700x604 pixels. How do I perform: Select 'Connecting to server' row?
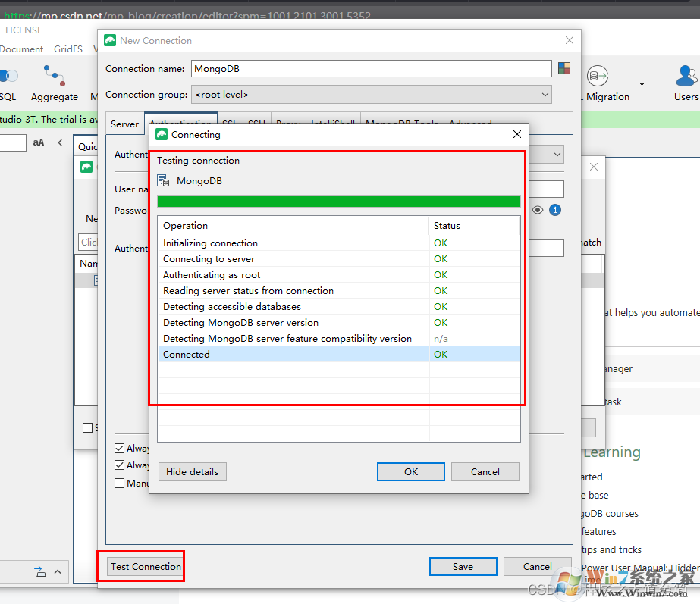(x=339, y=258)
